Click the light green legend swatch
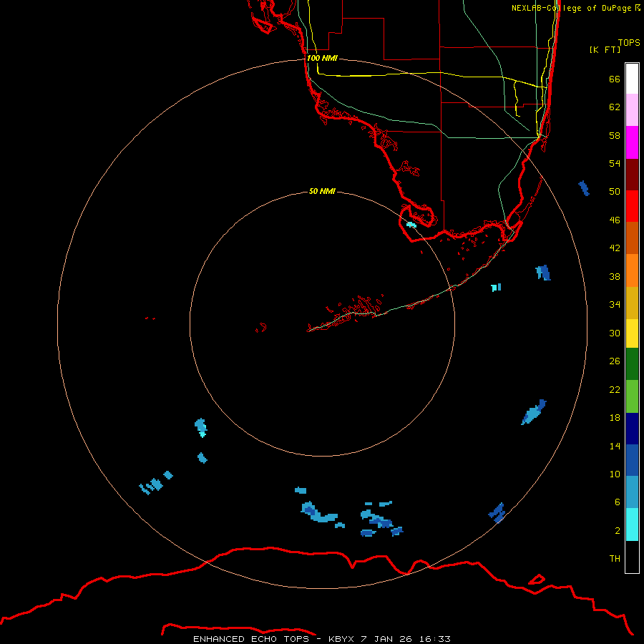Screen dimensions: 644x644 632,396
